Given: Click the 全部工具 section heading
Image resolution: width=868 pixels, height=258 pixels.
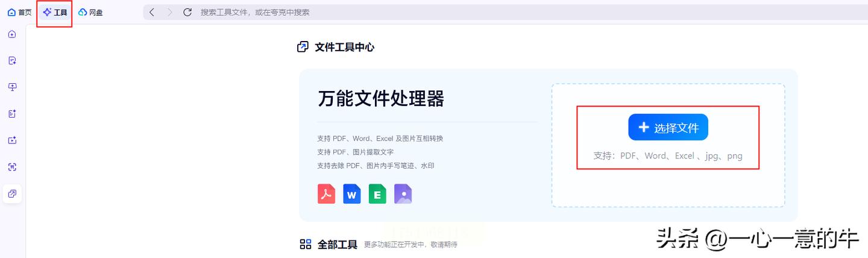Looking at the screenshot, I should point(338,245).
